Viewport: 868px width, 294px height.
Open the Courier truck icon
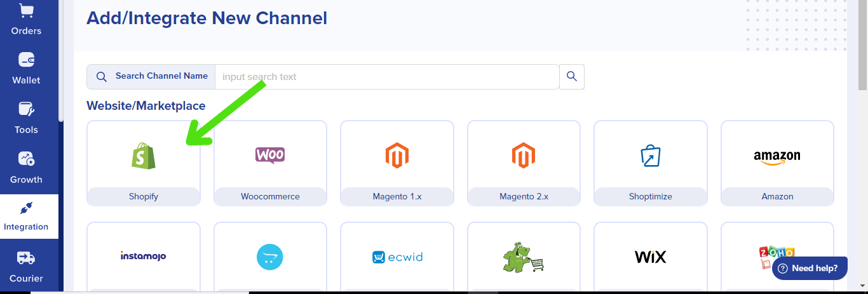tap(26, 258)
